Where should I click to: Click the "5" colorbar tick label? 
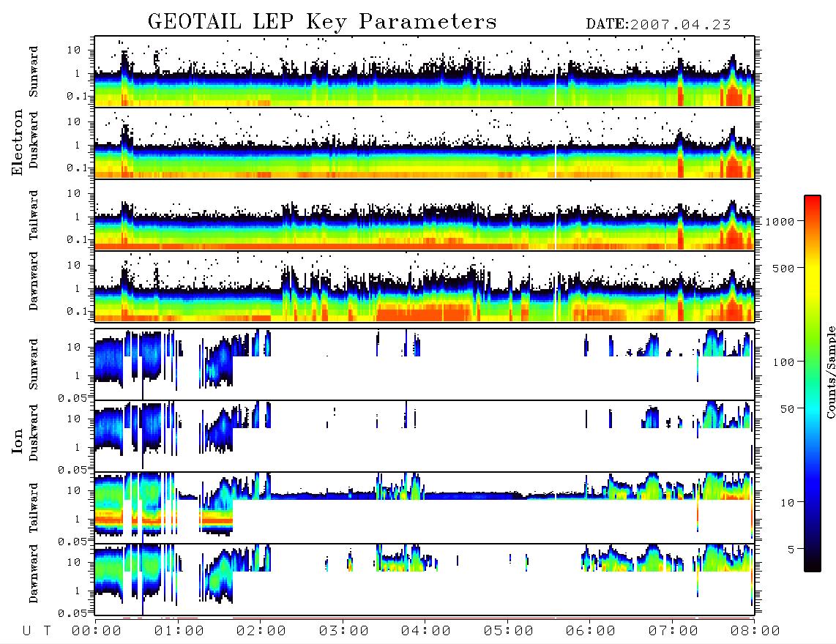click(791, 550)
